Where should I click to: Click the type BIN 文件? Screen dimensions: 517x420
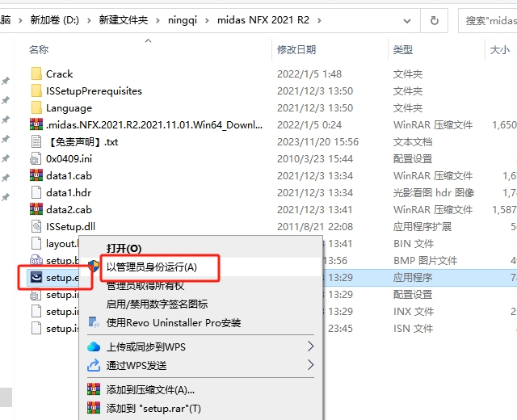[x=414, y=244]
